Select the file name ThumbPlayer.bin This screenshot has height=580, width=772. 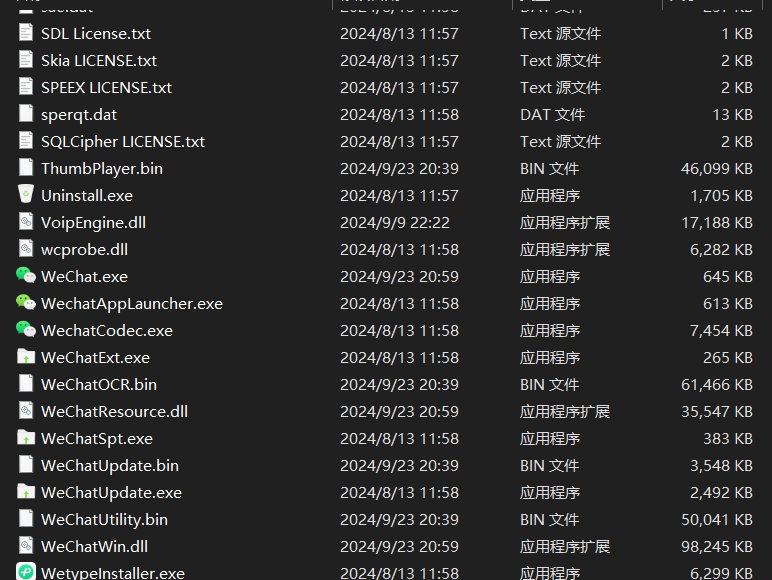pos(102,169)
